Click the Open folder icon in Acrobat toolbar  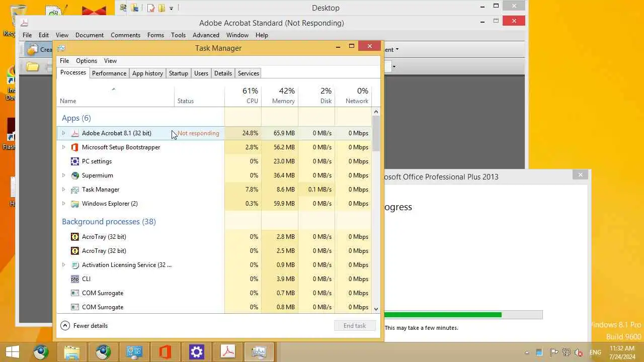pyautogui.click(x=33, y=66)
